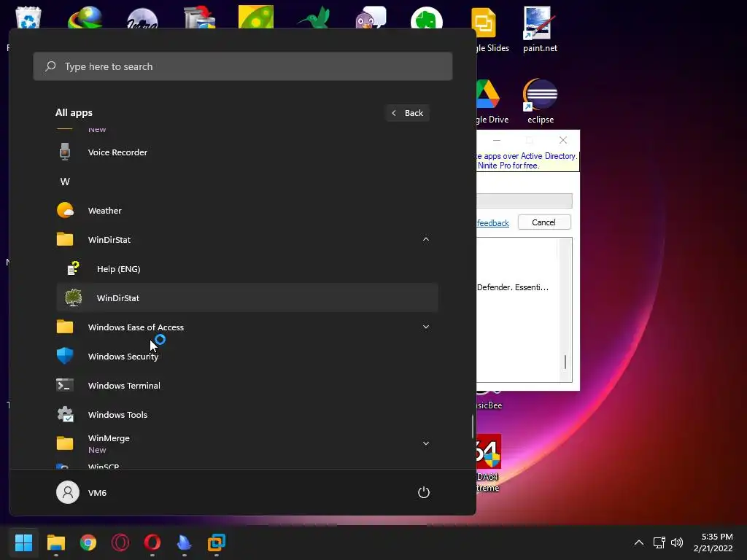Open the VMware icon on the taskbar
747x560 pixels.
pyautogui.click(x=216, y=542)
